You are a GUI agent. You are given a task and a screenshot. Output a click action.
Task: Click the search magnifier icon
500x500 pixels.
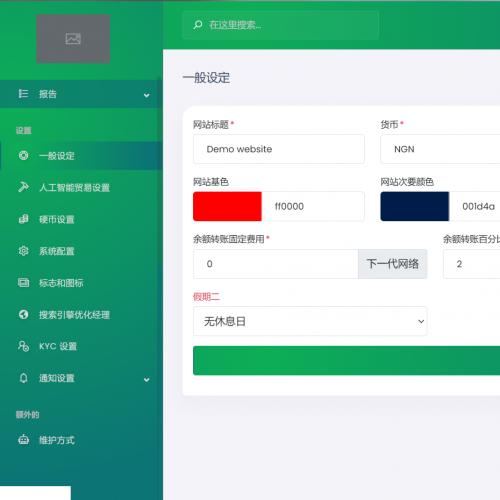coord(198,25)
